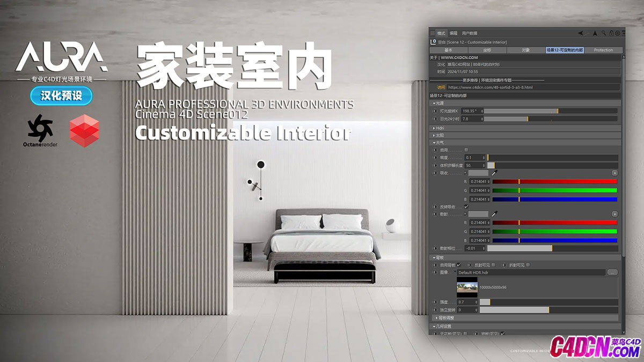
Task: Switch to the 基本 tab
Action: click(448, 50)
